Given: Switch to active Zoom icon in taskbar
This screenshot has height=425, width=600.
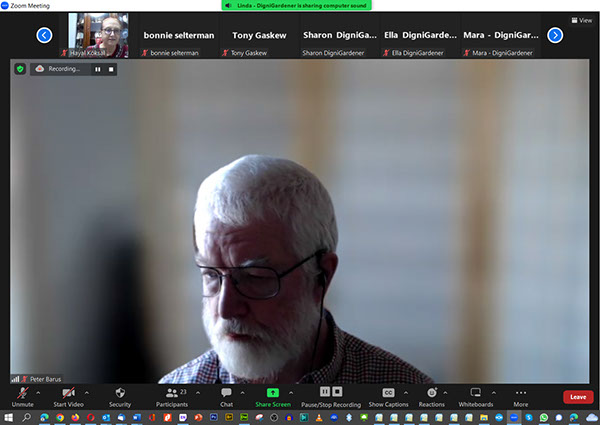Looking at the screenshot, I should pos(514,417).
